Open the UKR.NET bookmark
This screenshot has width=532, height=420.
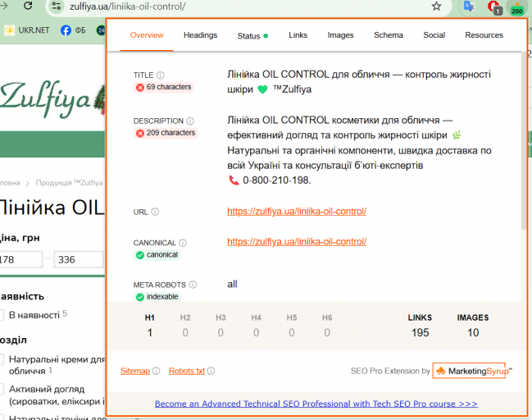coord(27,30)
